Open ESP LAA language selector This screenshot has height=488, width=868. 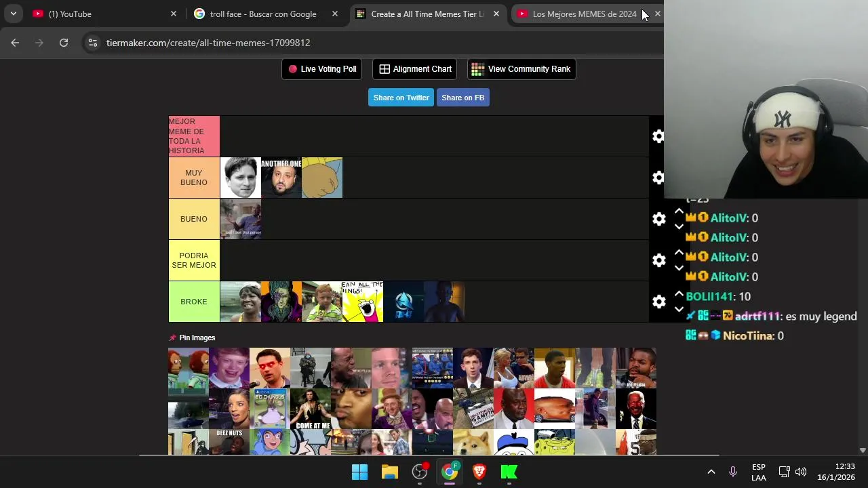[759, 472]
